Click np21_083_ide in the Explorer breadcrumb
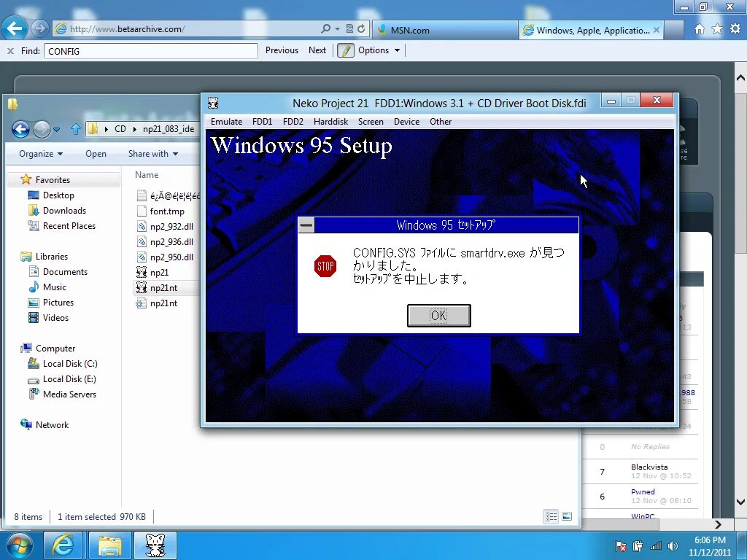Screen dimensions: 747x560 (x=169, y=129)
